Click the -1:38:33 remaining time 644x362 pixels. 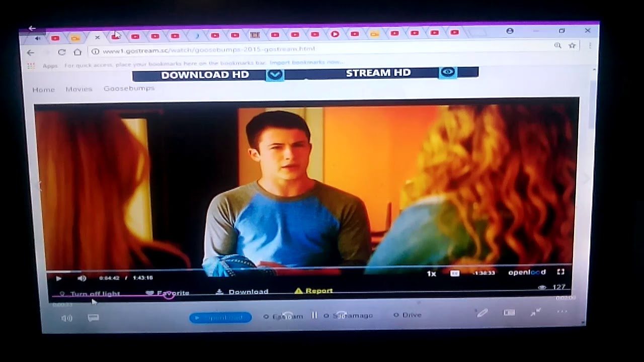coord(484,273)
